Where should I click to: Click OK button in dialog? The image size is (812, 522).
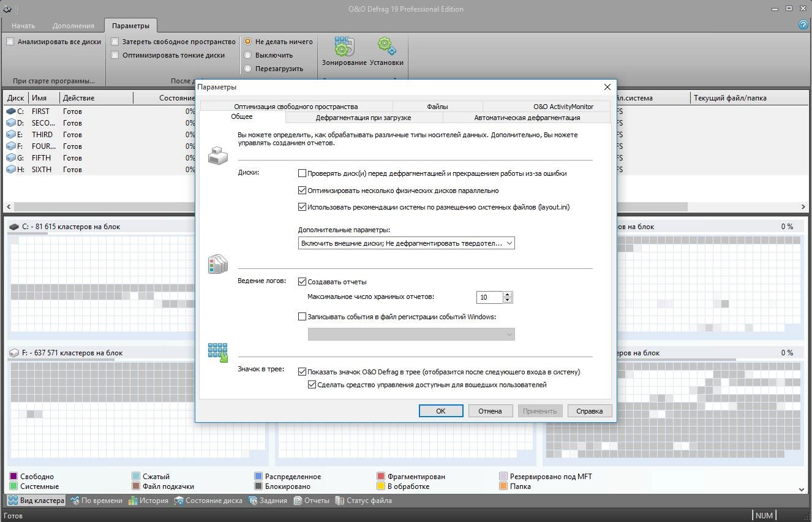441,411
